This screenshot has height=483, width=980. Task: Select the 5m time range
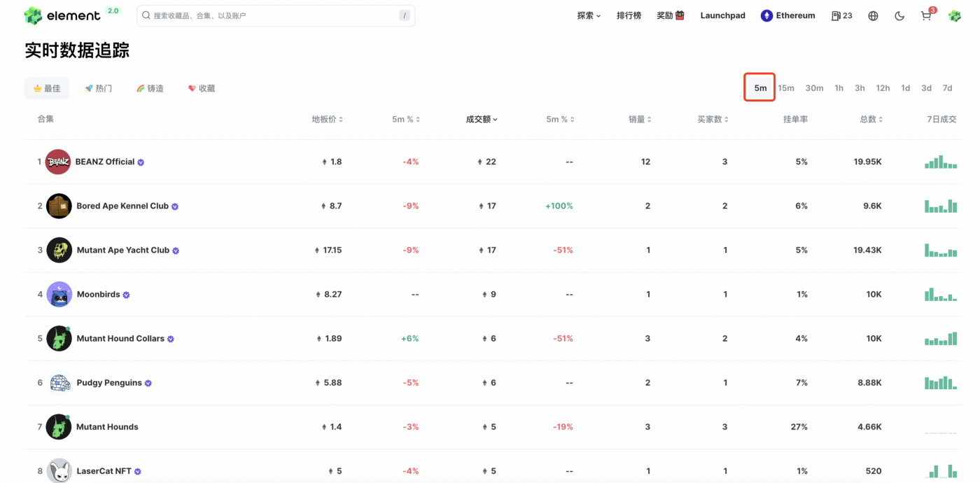point(760,88)
